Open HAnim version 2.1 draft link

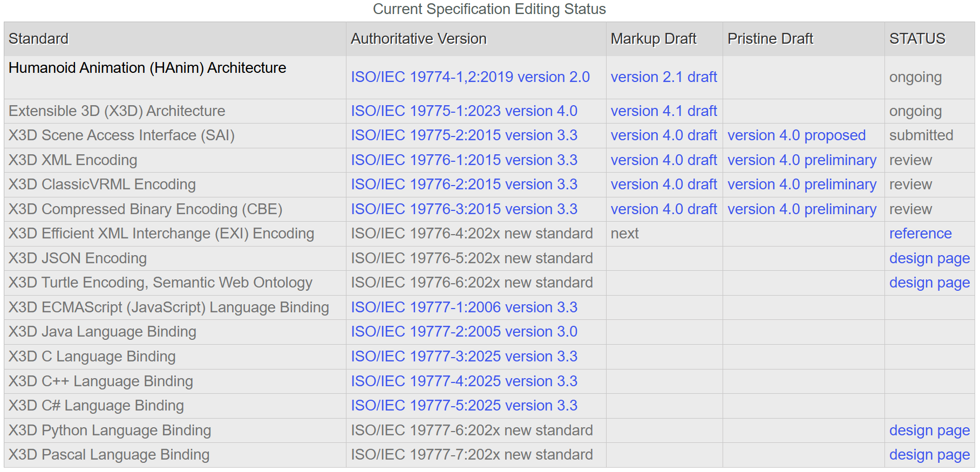[663, 77]
